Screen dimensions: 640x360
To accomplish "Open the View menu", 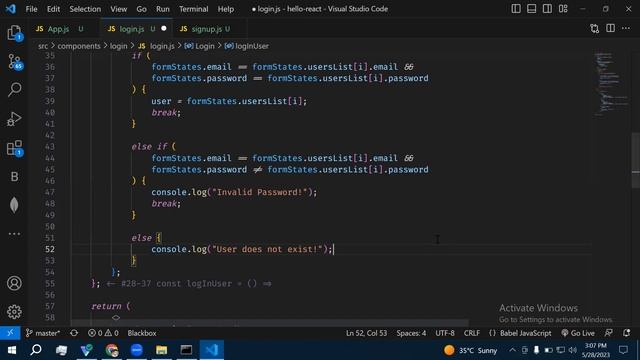I will pos(118,9).
